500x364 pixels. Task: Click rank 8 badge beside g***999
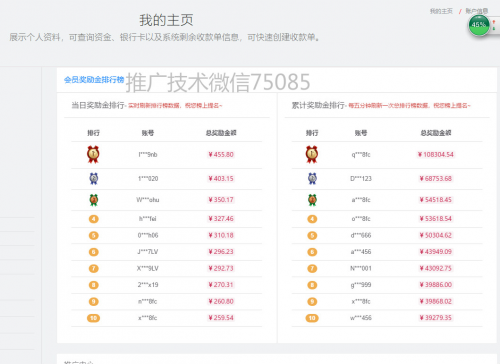coord(312,285)
